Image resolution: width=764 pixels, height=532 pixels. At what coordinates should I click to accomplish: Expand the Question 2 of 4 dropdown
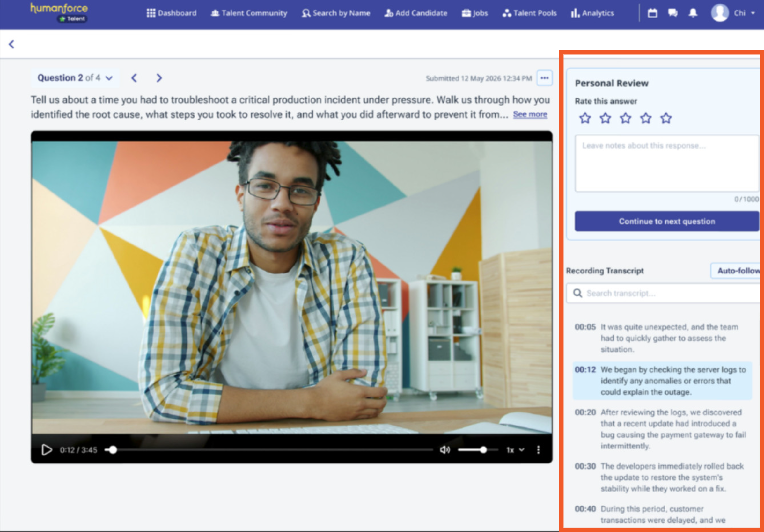pyautogui.click(x=75, y=78)
